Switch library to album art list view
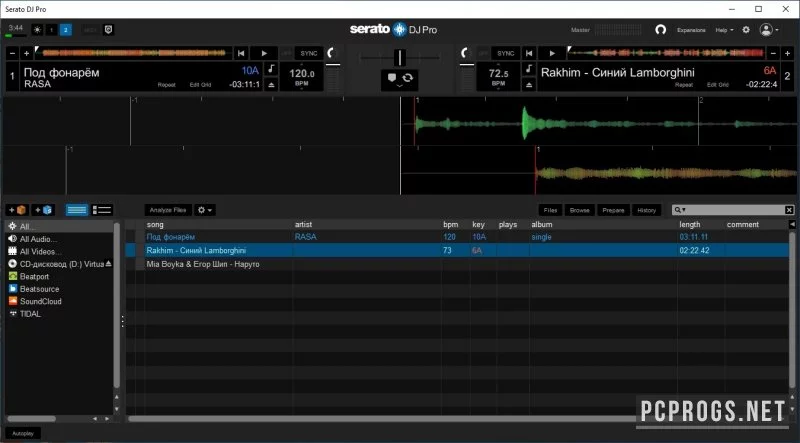This screenshot has height=443, width=800. coord(102,210)
